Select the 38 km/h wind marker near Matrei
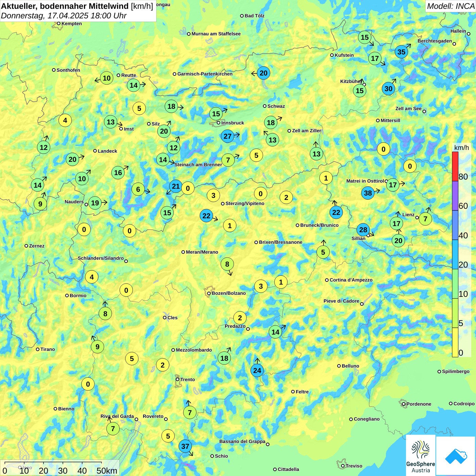Viewport: 476px width, 476px height. pyautogui.click(x=368, y=193)
